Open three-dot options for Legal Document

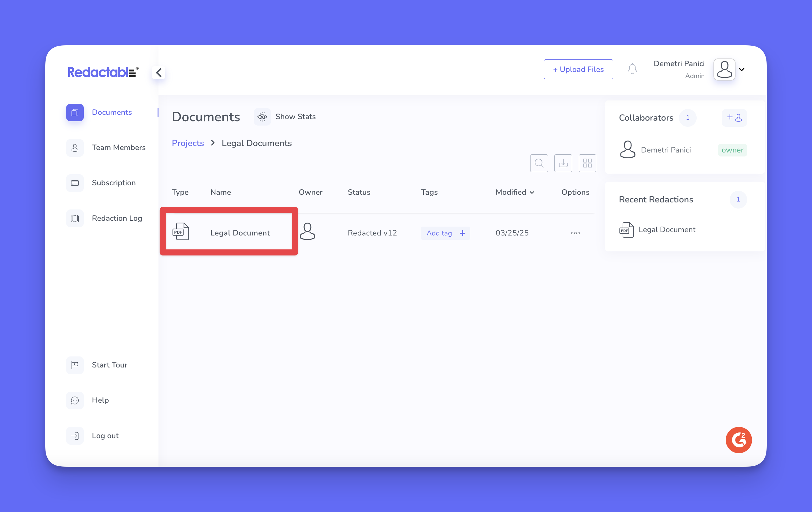(575, 233)
